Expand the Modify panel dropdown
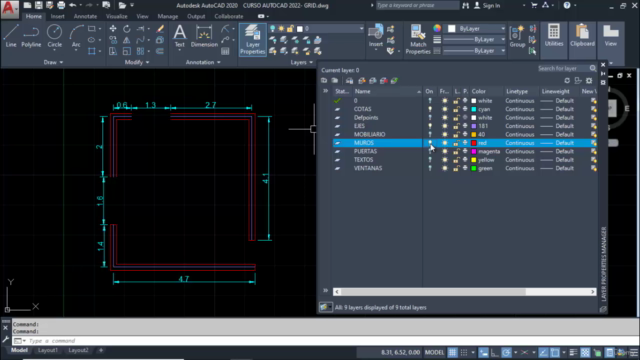 point(137,62)
